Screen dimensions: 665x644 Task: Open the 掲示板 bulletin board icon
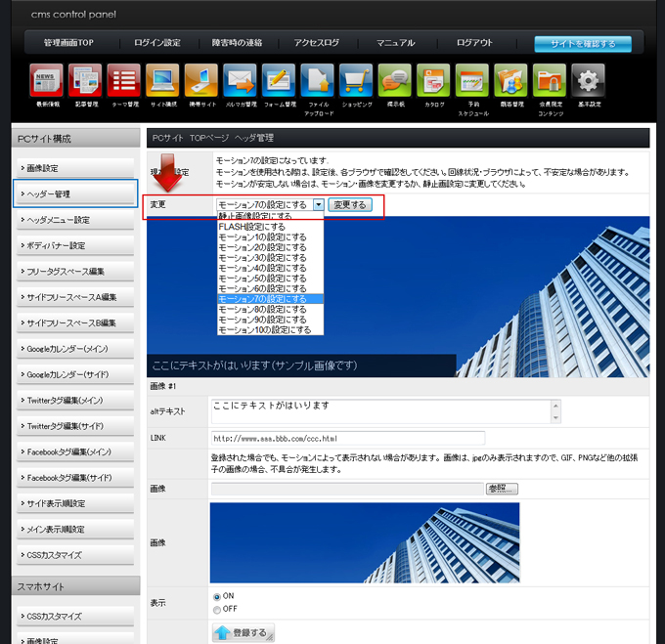pos(394,81)
